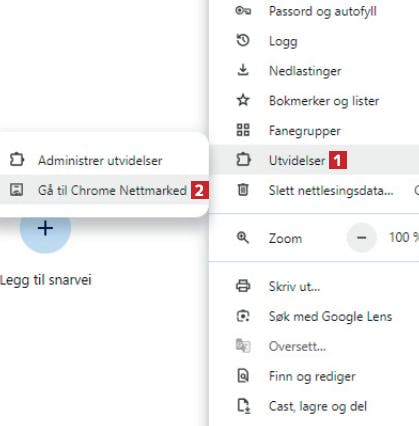Add a shortcut with the plus button
This screenshot has height=426, width=419.
click(x=45, y=229)
